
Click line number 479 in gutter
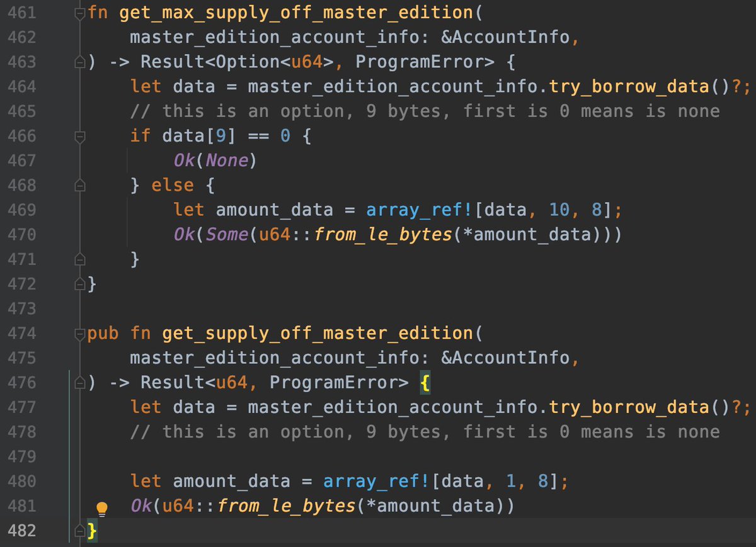(x=23, y=456)
